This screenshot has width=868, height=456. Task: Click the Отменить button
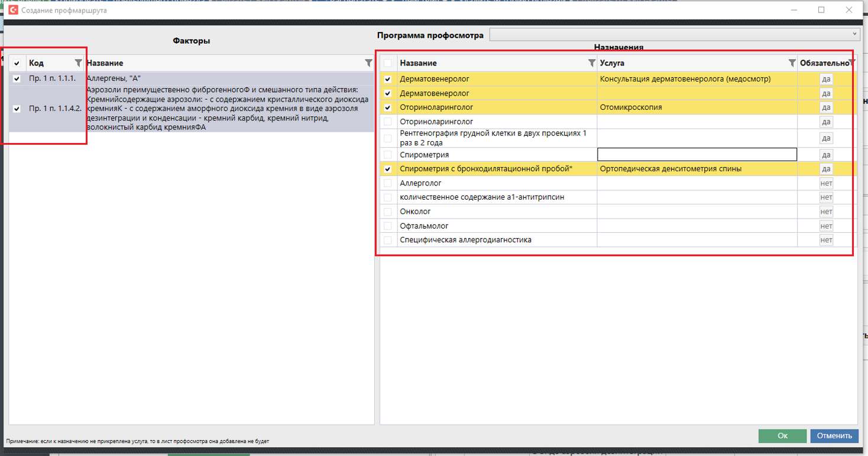pyautogui.click(x=834, y=435)
